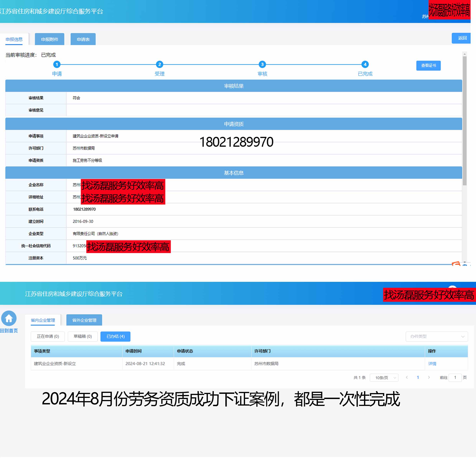Click the 前往 page number input field

pyautogui.click(x=455, y=378)
